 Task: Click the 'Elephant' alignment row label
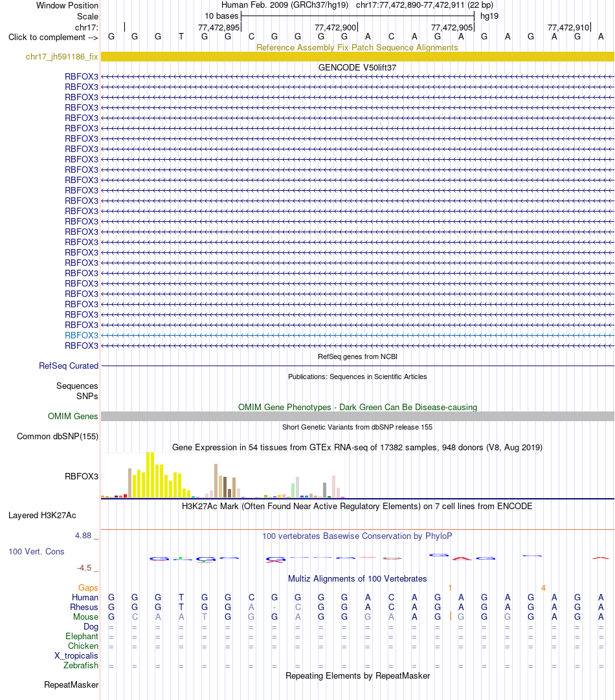tap(82, 636)
